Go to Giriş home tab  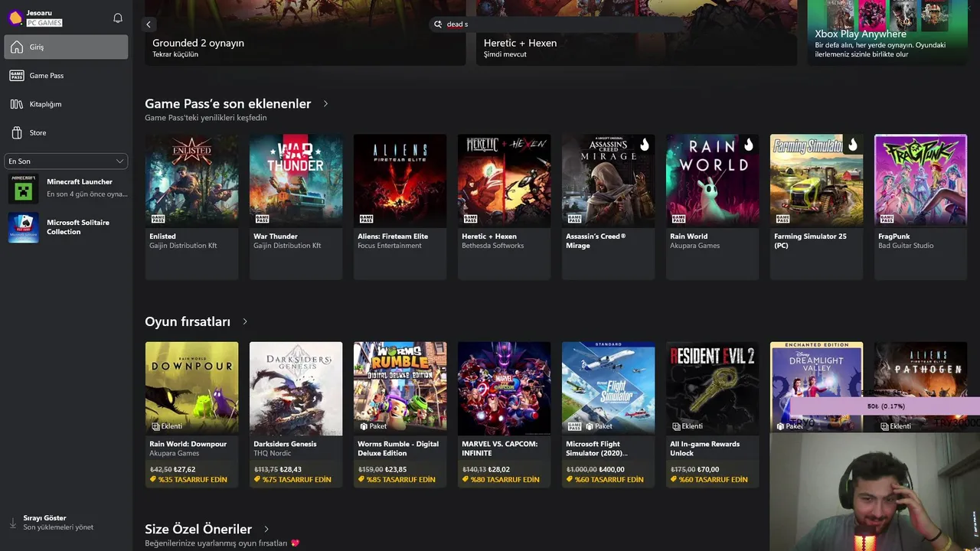pyautogui.click(x=66, y=47)
